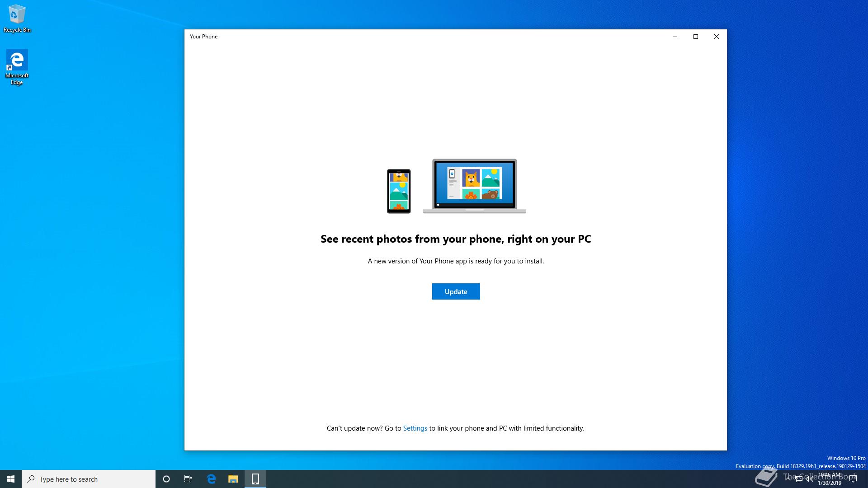The height and width of the screenshot is (488, 868).
Task: Open the Windows Start menu
Action: 11,479
